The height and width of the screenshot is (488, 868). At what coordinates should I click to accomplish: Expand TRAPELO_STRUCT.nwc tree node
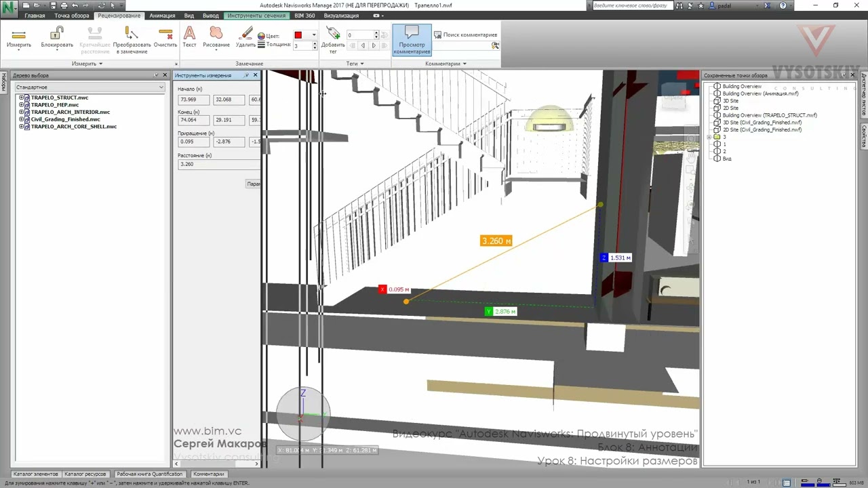click(x=22, y=98)
